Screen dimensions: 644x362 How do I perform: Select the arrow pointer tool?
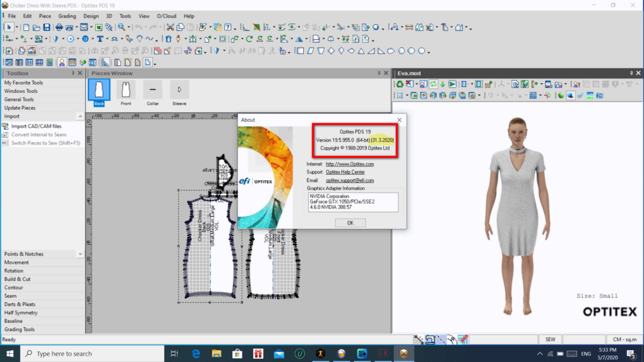(9, 28)
